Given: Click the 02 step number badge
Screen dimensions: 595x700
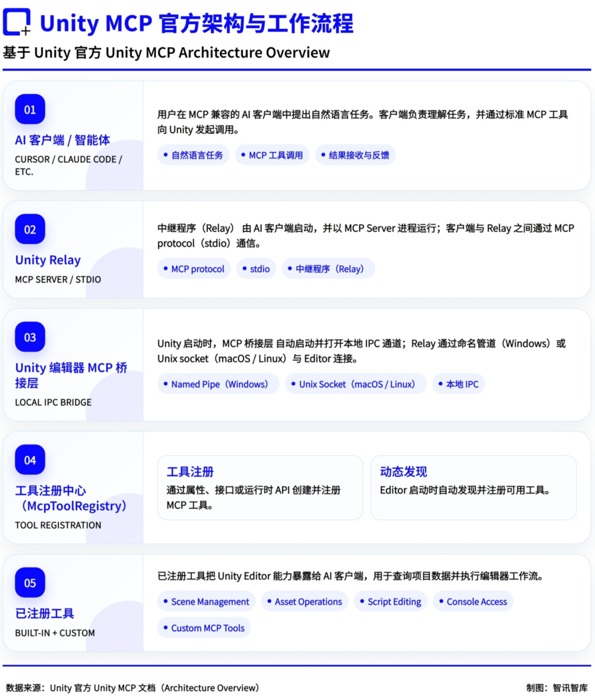Looking at the screenshot, I should click(30, 229).
